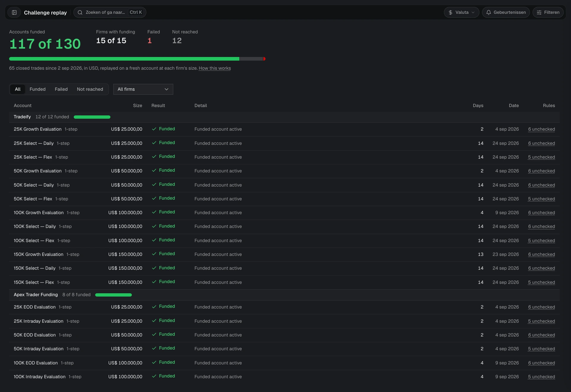Screen dimensions: 571x392
Task: Open rules for 150K Select — Daily row
Action: click(x=541, y=268)
